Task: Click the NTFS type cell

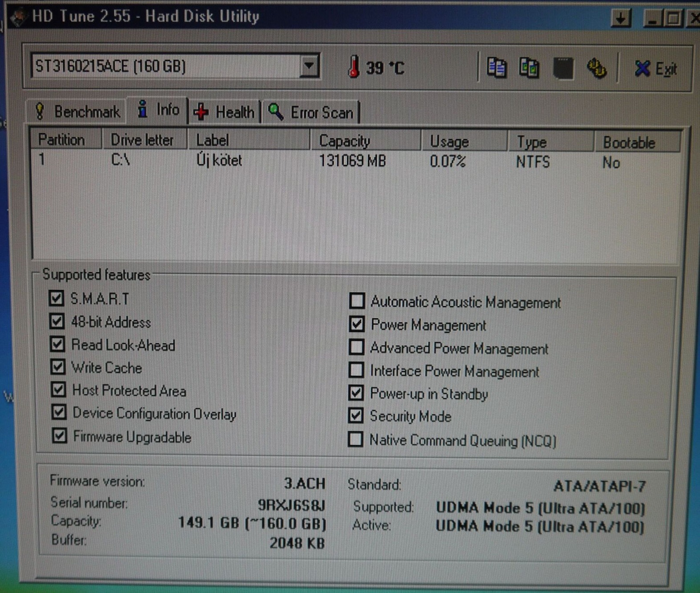Action: coord(533,162)
